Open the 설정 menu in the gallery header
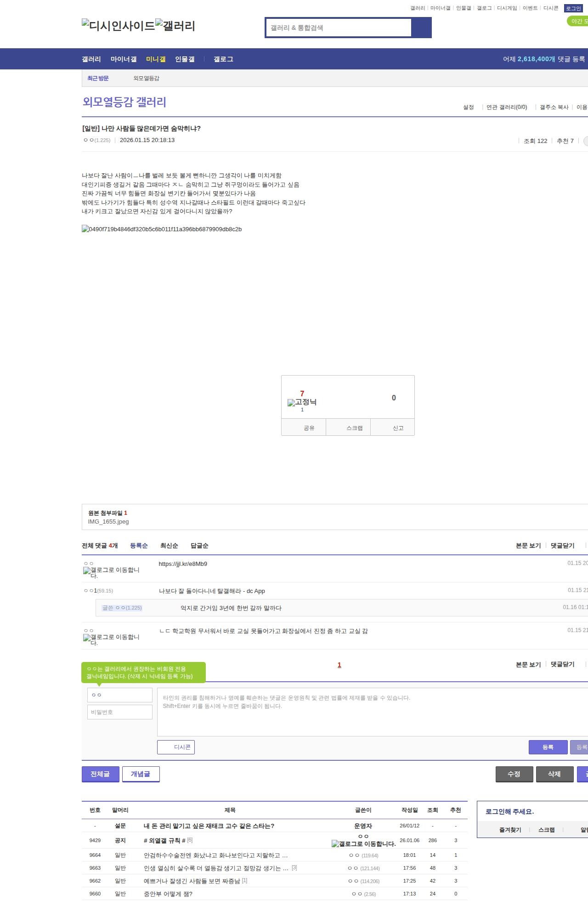588x901 pixels. 468,107
